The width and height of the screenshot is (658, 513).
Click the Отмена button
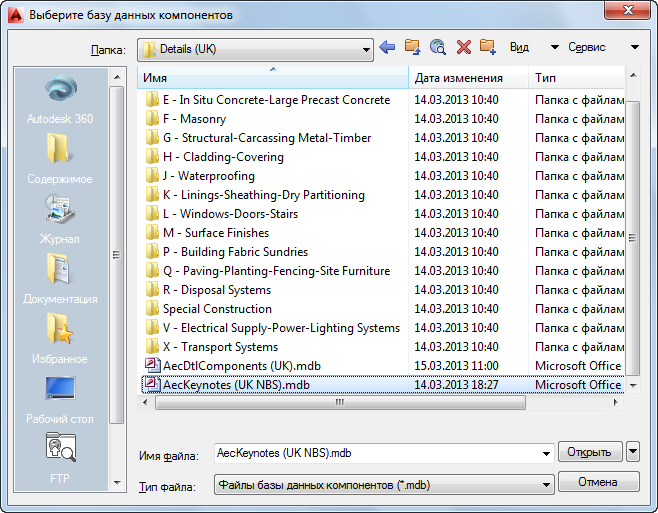click(598, 482)
